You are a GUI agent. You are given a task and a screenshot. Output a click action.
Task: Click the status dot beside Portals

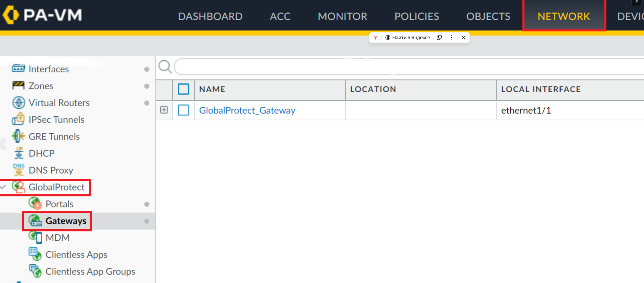point(147,204)
